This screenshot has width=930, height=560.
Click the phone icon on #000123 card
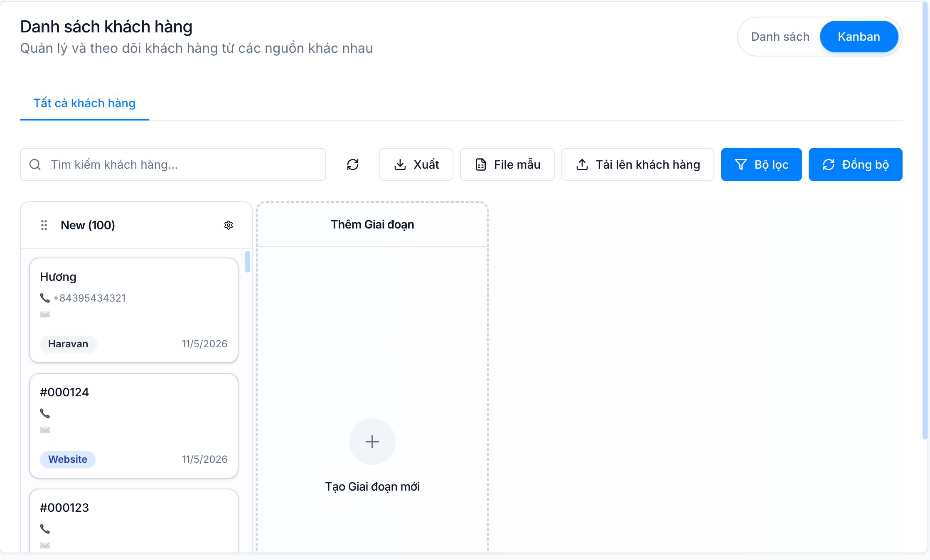pyautogui.click(x=45, y=529)
